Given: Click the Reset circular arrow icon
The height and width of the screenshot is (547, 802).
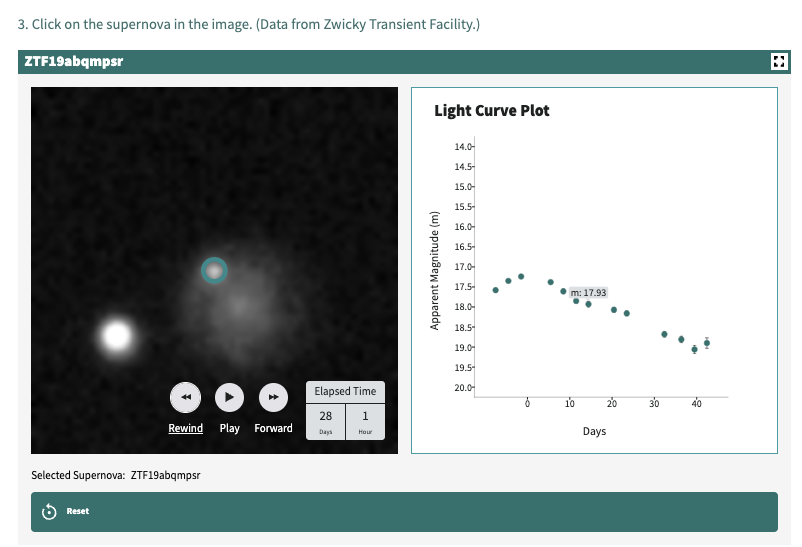Looking at the screenshot, I should tap(49, 511).
